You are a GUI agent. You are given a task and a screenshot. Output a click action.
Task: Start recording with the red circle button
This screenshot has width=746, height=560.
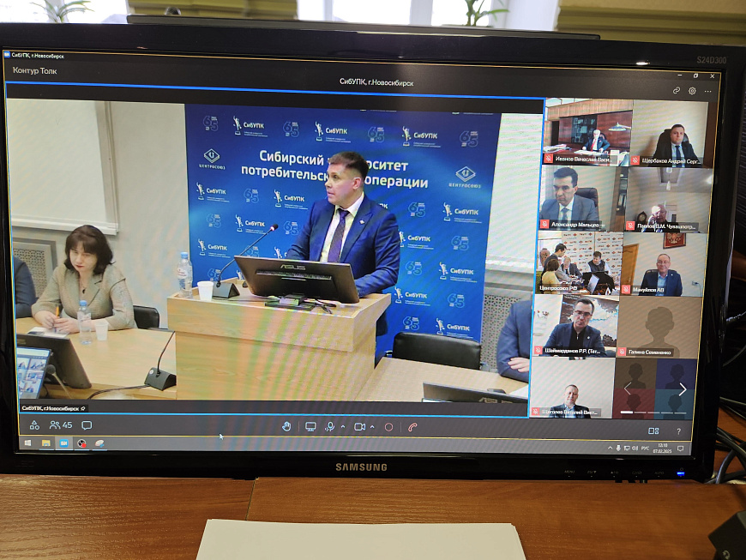click(388, 427)
